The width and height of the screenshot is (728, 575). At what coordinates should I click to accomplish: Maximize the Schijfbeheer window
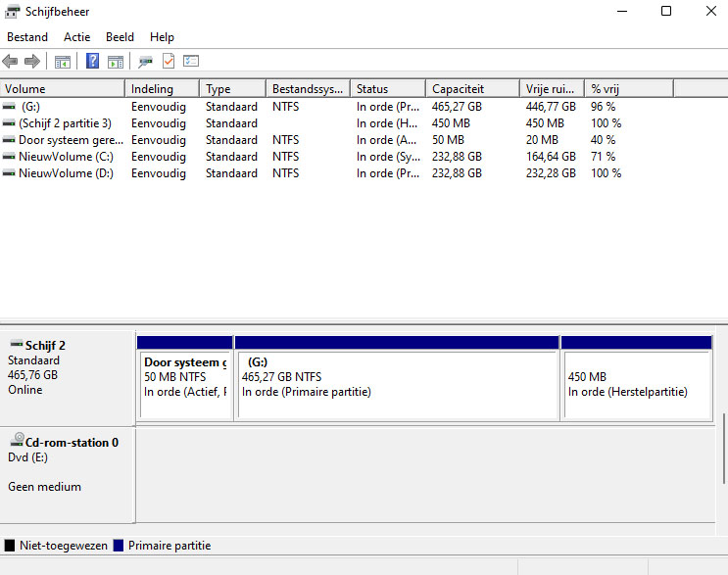pyautogui.click(x=666, y=11)
